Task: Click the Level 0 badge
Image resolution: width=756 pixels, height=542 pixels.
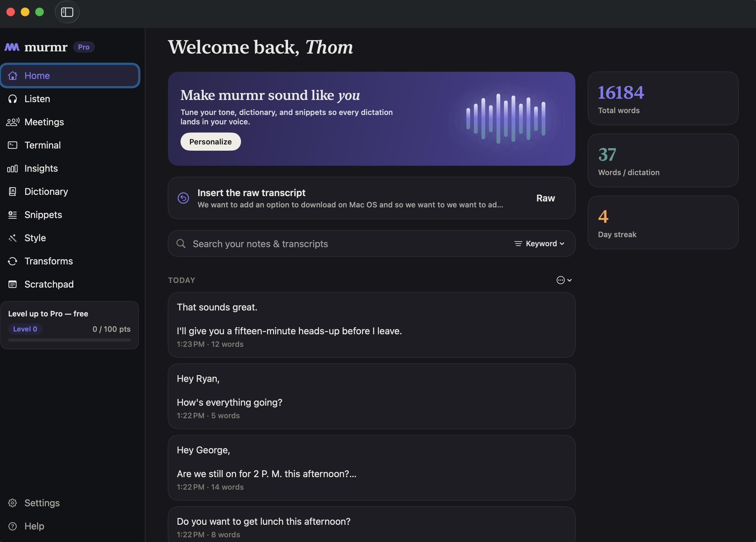Action: [25, 329]
